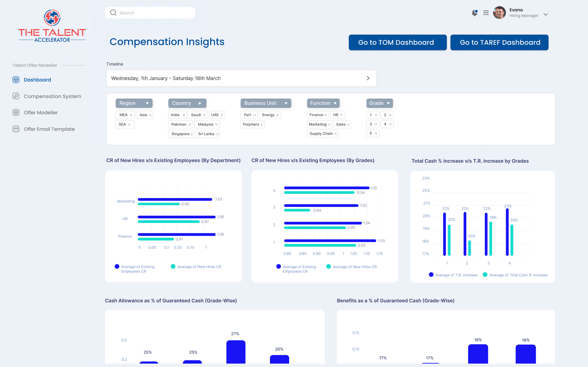The image size is (588, 367).
Task: Remove the Energy business unit tag
Action: pos(277,115)
